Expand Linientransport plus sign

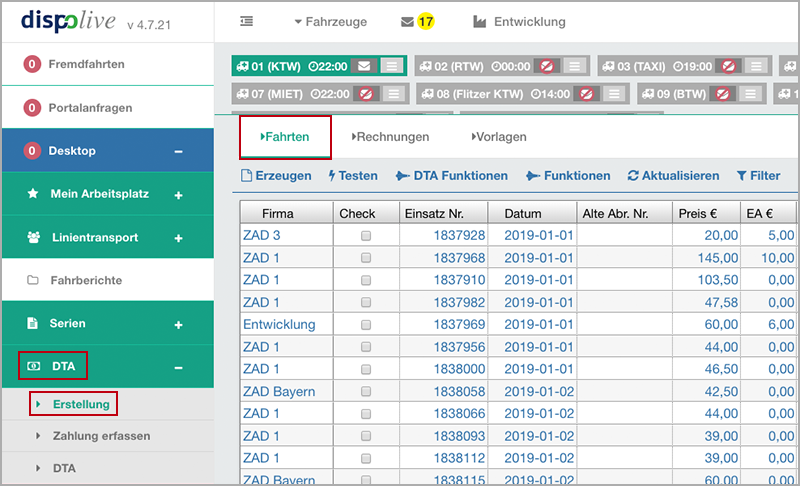coord(178,238)
